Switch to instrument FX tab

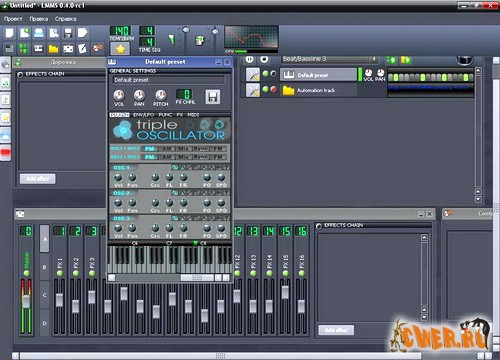[x=180, y=115]
